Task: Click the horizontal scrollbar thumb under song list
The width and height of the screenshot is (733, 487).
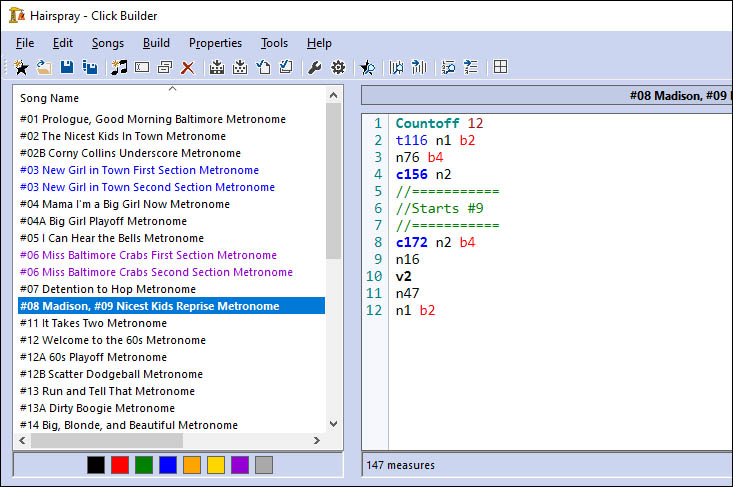Action: coord(107,440)
